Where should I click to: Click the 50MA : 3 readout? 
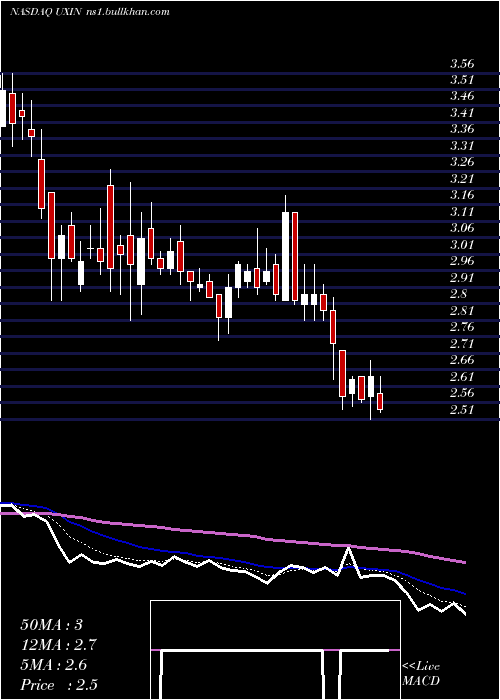(51, 625)
